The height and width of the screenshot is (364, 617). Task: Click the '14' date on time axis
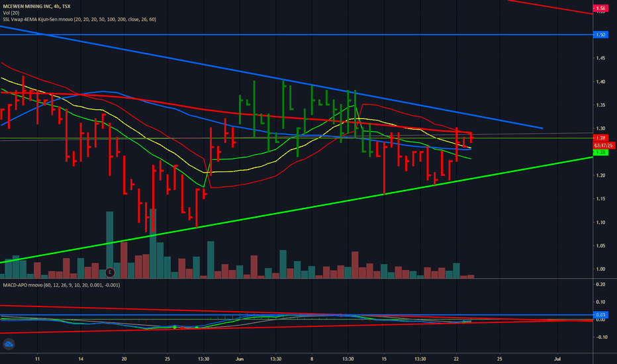coord(81,359)
